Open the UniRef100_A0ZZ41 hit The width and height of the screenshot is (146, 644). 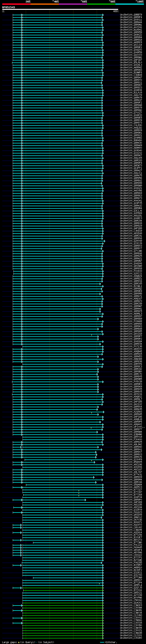(131, 27)
